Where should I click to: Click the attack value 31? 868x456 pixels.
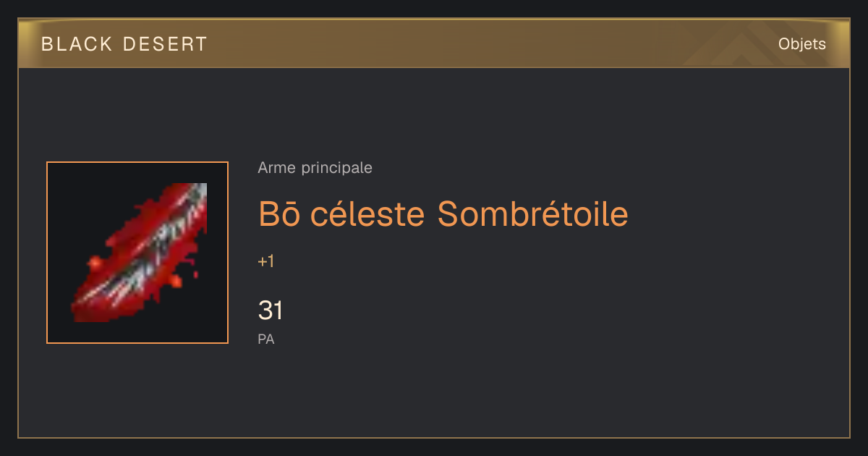pyautogui.click(x=270, y=311)
